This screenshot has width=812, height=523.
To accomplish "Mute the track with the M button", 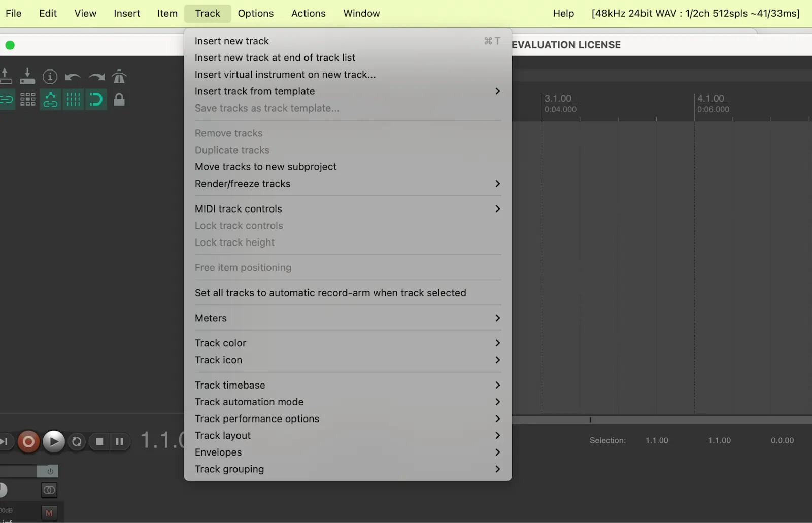I will [x=49, y=512].
